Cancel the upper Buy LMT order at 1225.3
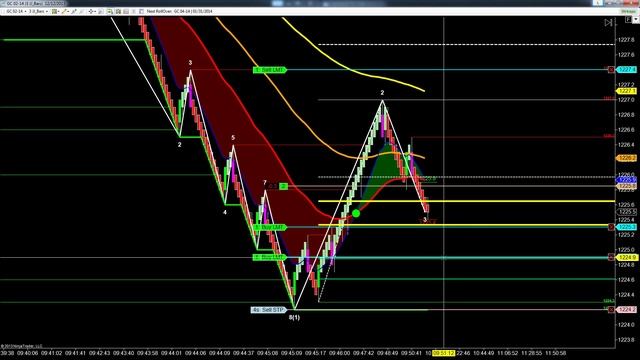The width and height of the screenshot is (640, 360). tap(611, 227)
